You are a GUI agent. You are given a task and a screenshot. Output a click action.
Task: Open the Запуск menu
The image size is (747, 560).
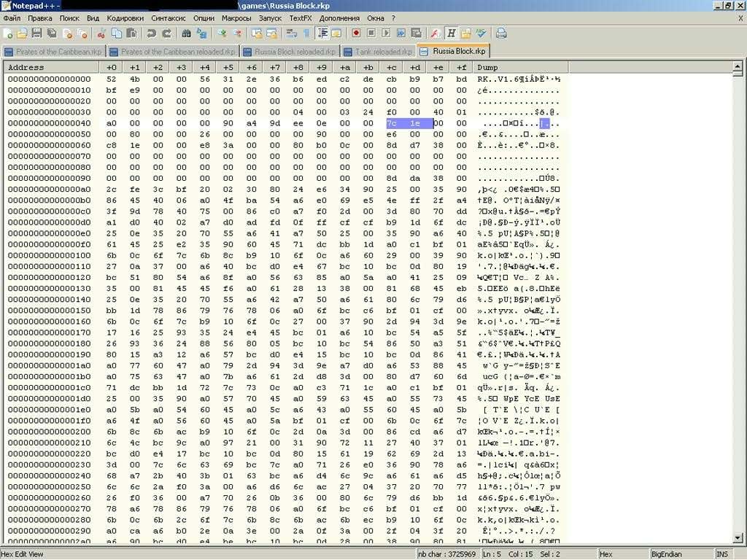(270, 18)
